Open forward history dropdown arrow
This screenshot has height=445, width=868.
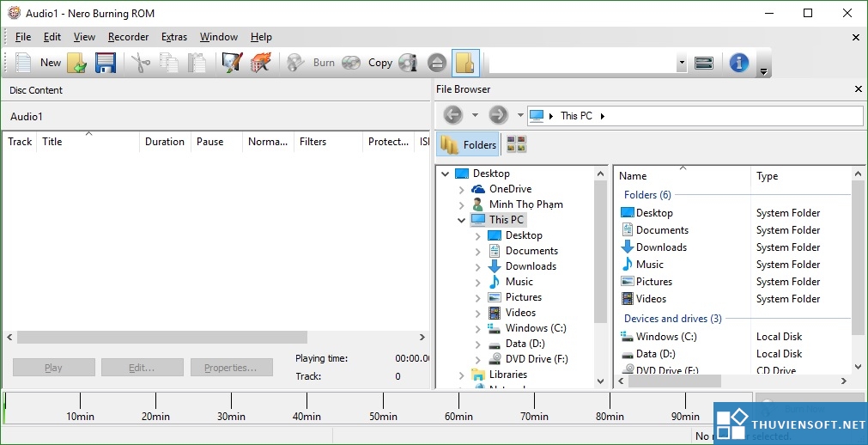coord(520,115)
